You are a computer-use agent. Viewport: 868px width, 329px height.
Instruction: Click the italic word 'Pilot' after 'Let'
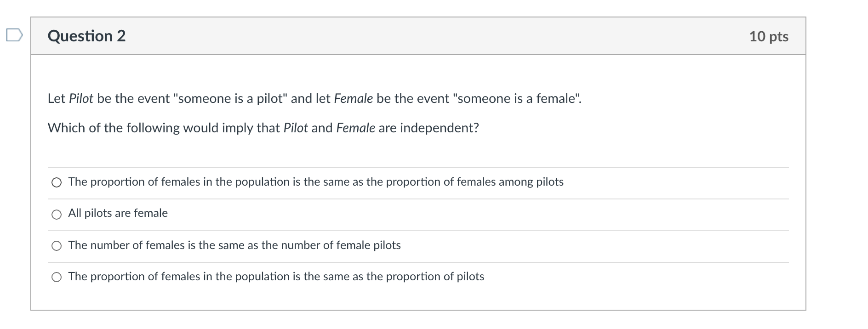click(x=81, y=98)
